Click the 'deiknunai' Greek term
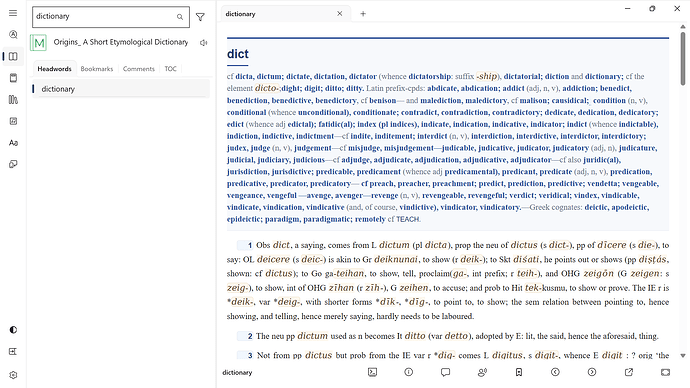 tap(396, 260)
